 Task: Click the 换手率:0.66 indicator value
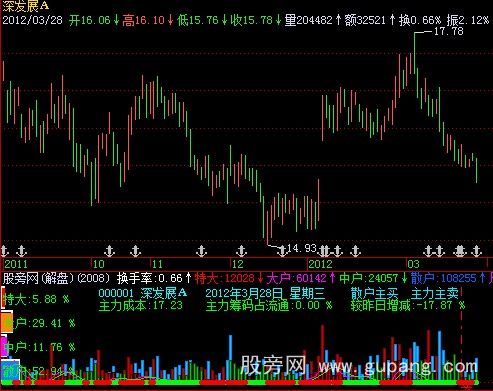[x=150, y=278]
